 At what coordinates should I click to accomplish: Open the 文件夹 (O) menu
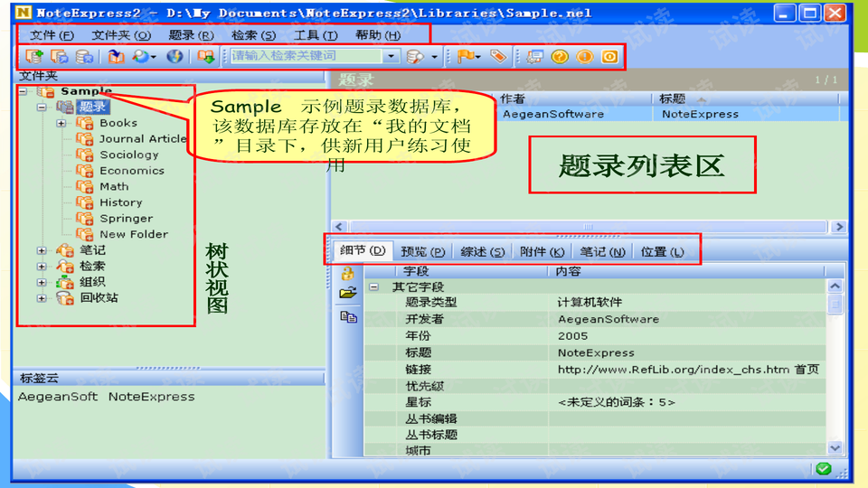tap(120, 35)
